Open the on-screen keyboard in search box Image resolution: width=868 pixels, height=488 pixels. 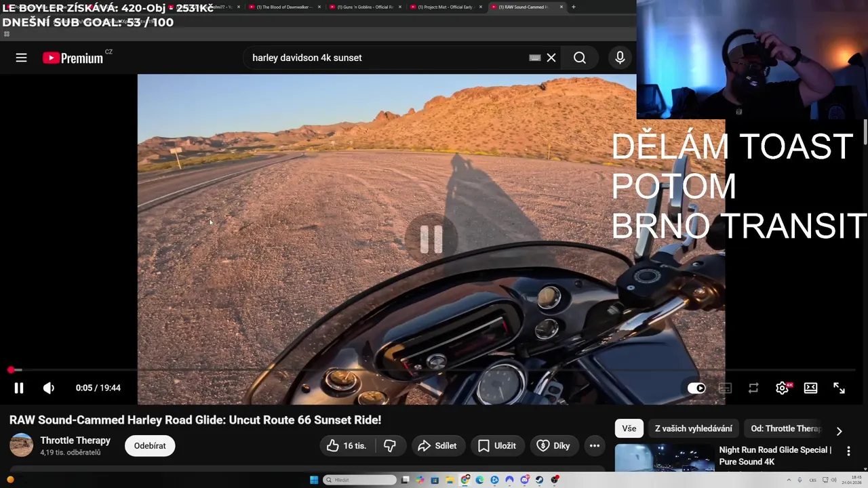(x=535, y=58)
